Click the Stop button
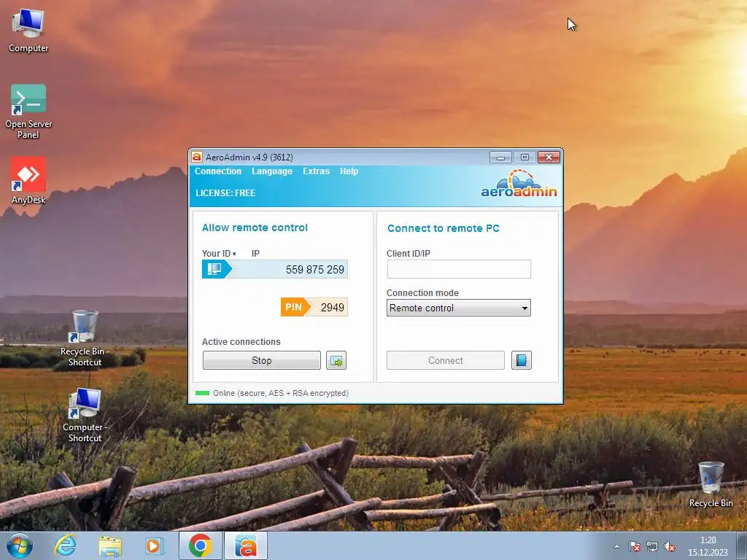The image size is (747, 560). click(x=262, y=360)
